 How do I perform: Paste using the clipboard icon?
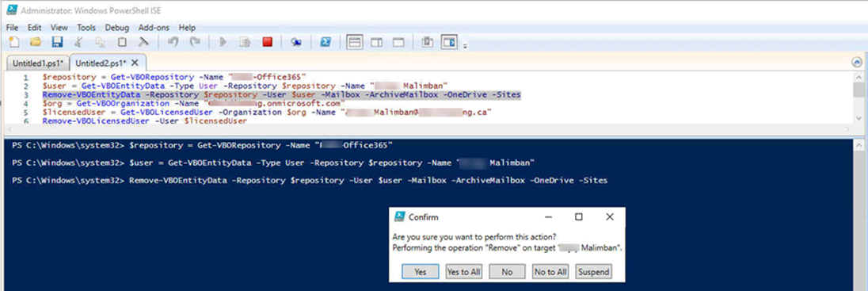(122, 42)
